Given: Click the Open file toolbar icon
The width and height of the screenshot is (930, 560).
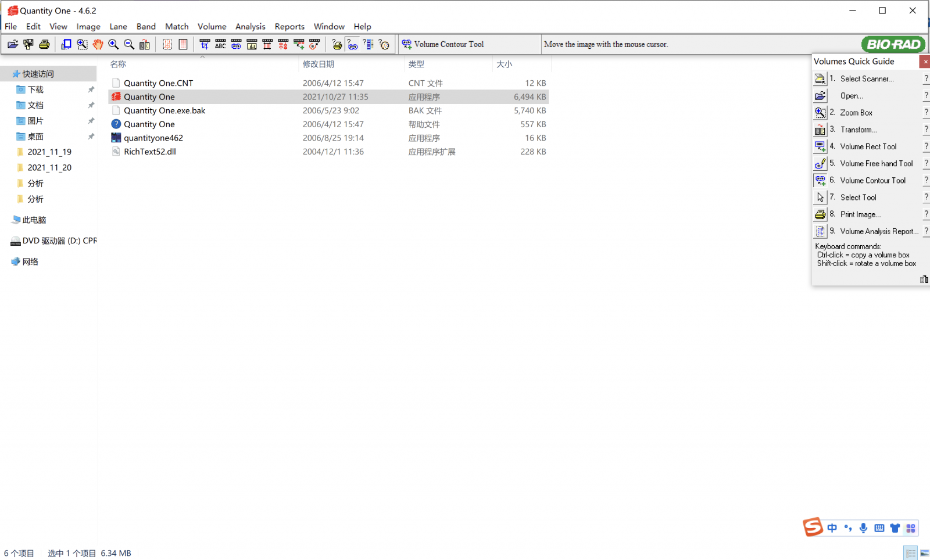Looking at the screenshot, I should (x=13, y=44).
